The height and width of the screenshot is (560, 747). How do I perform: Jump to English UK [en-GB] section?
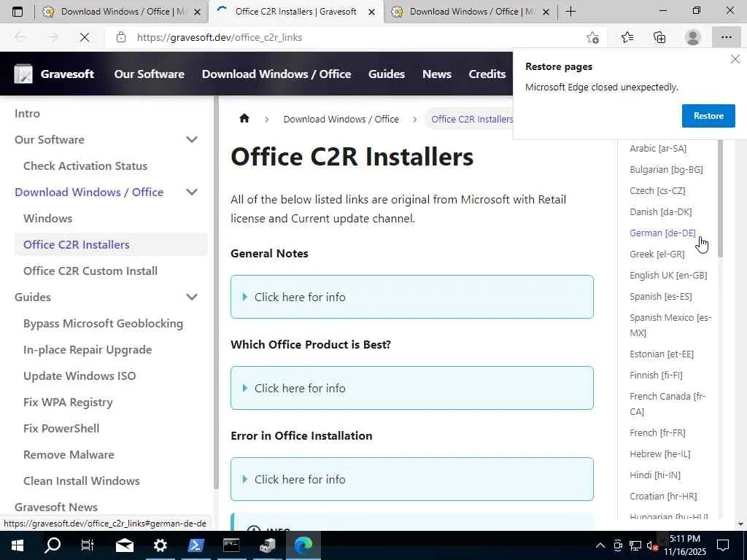(668, 275)
